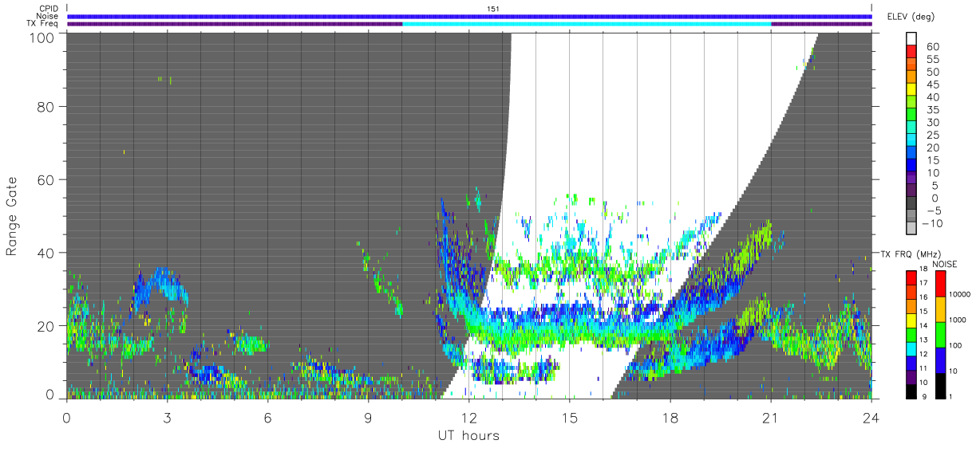The height and width of the screenshot is (452, 980).
Task: Click the 80 label on the Range Gate axis
Action: [x=46, y=107]
